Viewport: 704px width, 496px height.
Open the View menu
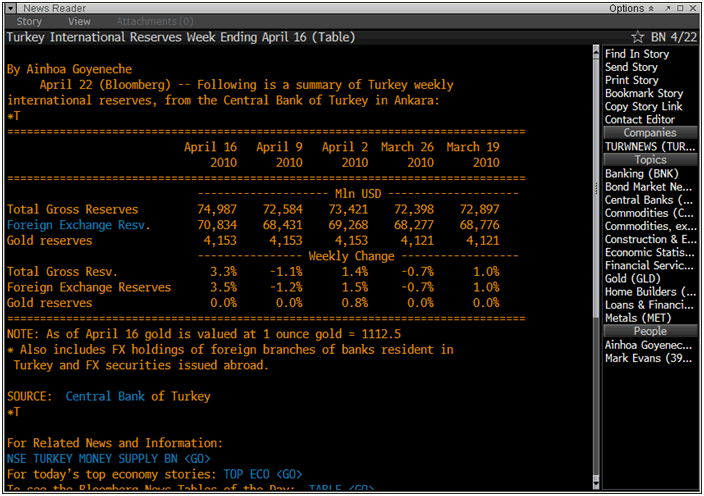click(79, 21)
